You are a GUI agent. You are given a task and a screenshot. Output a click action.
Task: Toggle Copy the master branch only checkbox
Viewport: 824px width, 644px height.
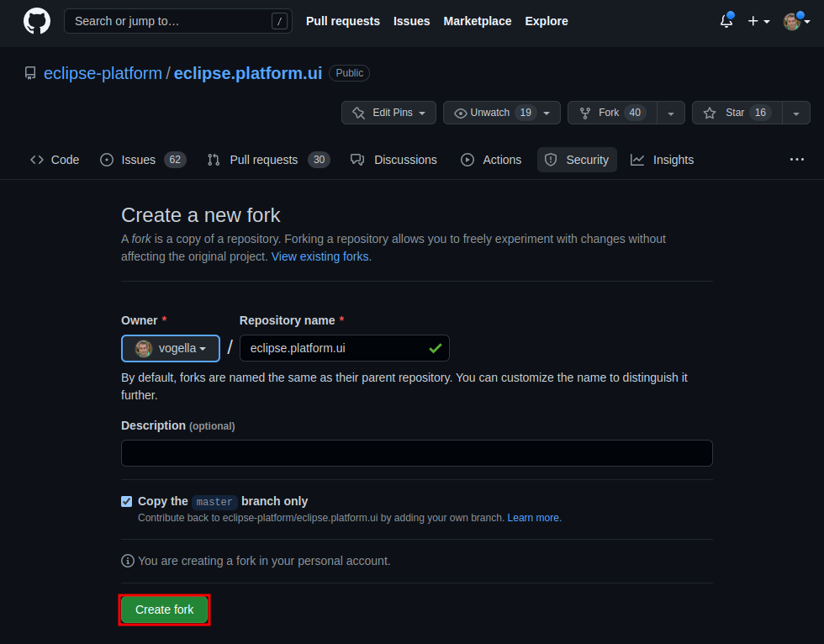127,501
